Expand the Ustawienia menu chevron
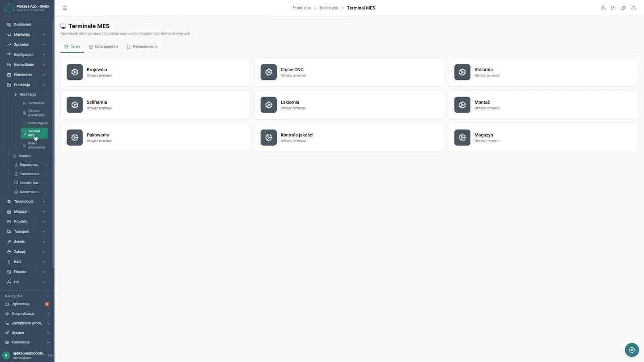This screenshot has height=362, width=644. pyautogui.click(x=48, y=342)
